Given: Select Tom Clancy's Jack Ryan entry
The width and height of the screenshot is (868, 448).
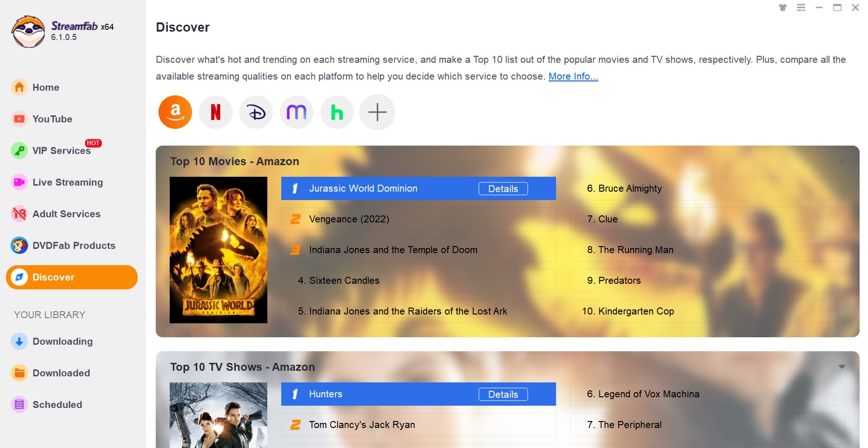Looking at the screenshot, I should [x=418, y=425].
